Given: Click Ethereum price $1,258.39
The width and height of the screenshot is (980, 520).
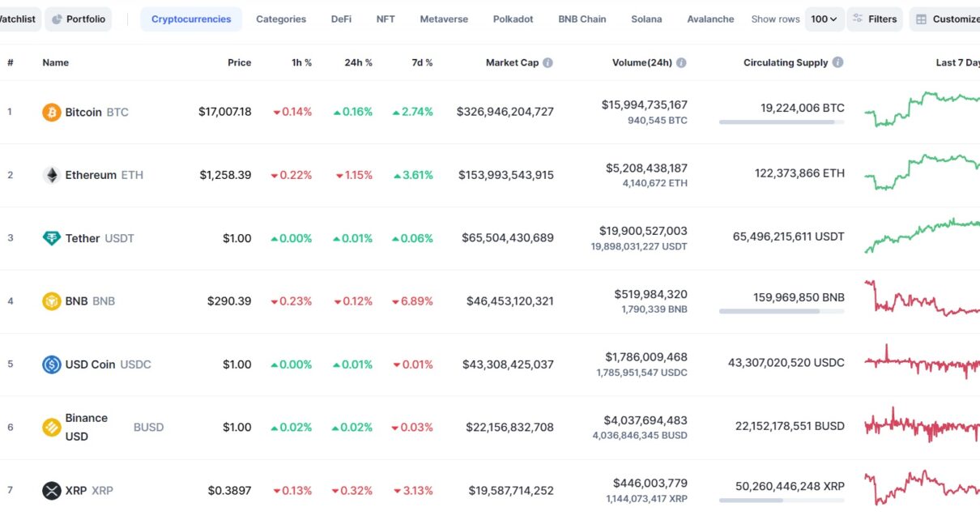Looking at the screenshot, I should (225, 175).
